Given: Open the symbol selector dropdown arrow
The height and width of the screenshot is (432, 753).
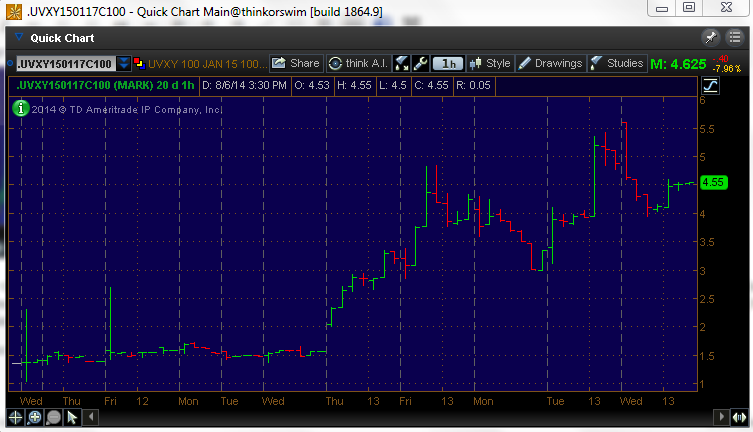Looking at the screenshot, I should [x=124, y=64].
